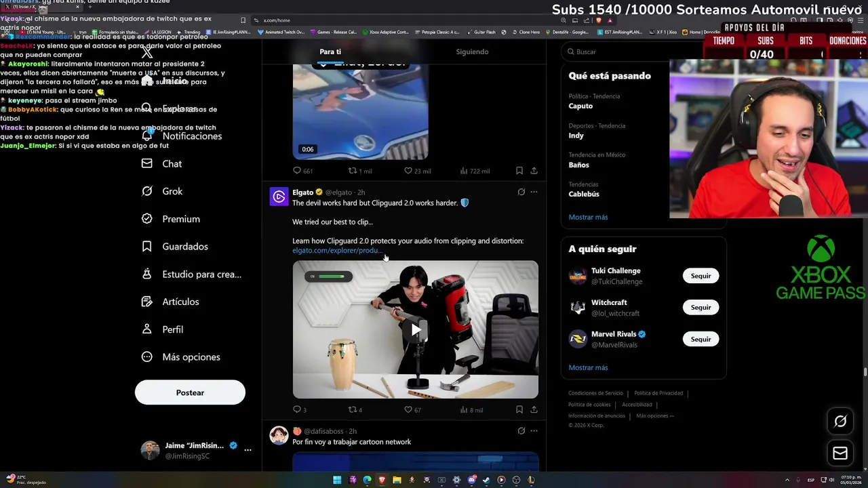Show more under A quién seguir
Screen dimensions: 868x488
click(x=588, y=367)
